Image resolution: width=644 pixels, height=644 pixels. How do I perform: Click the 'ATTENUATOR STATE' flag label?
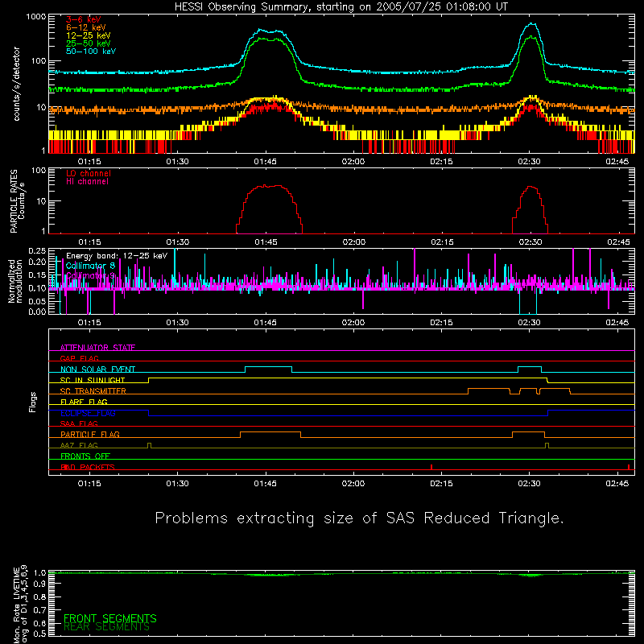click(x=97, y=348)
